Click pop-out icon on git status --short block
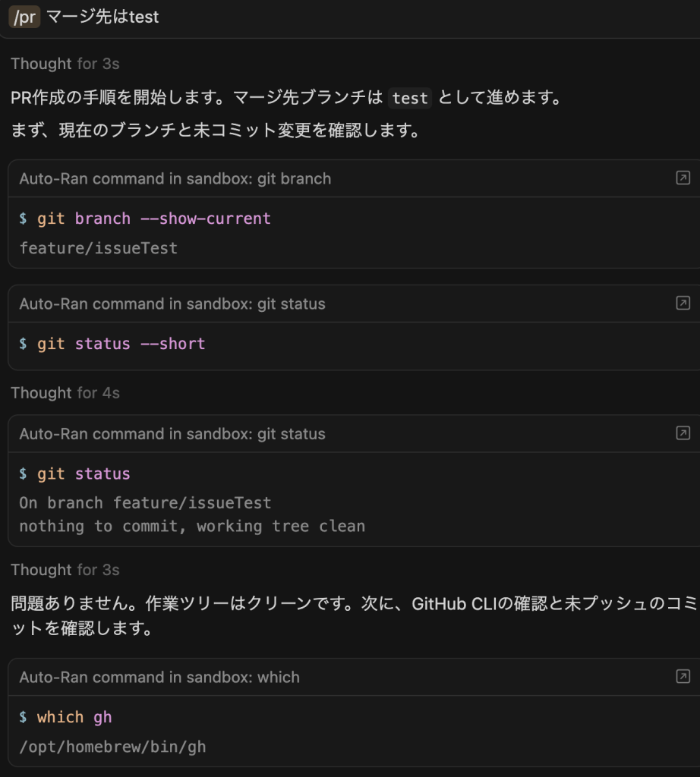Screen dimensions: 700x777 tap(683, 304)
